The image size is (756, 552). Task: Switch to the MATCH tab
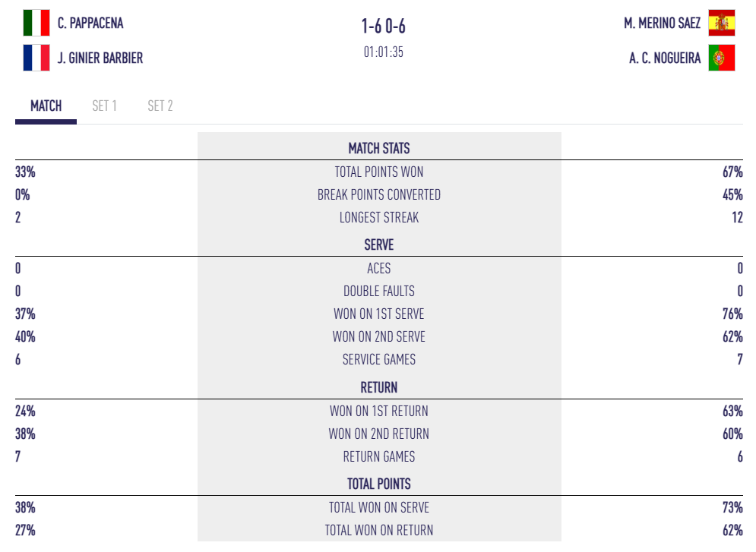[x=46, y=106]
